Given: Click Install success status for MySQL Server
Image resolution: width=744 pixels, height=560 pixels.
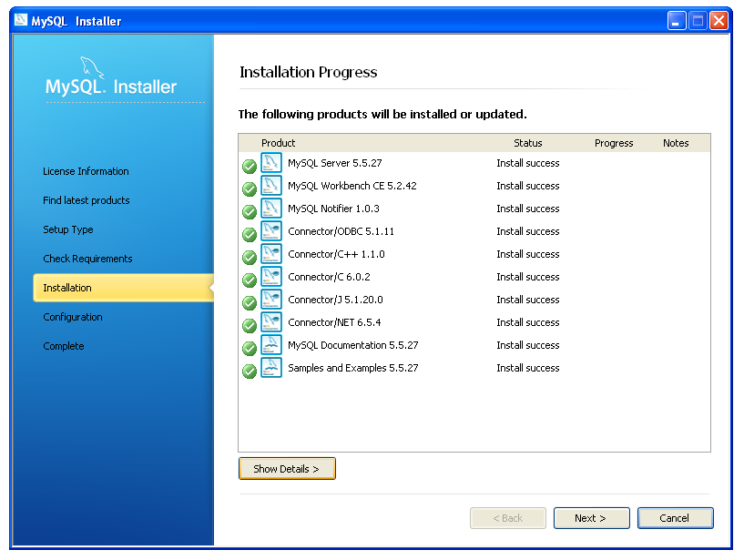Looking at the screenshot, I should pyautogui.click(x=527, y=163).
